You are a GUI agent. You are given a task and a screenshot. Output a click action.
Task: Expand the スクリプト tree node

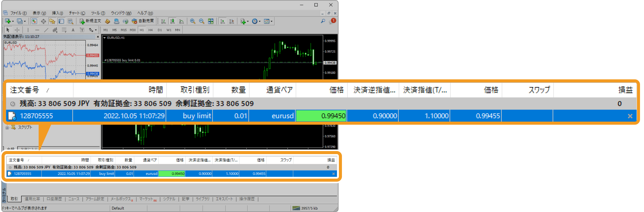click(x=7, y=128)
